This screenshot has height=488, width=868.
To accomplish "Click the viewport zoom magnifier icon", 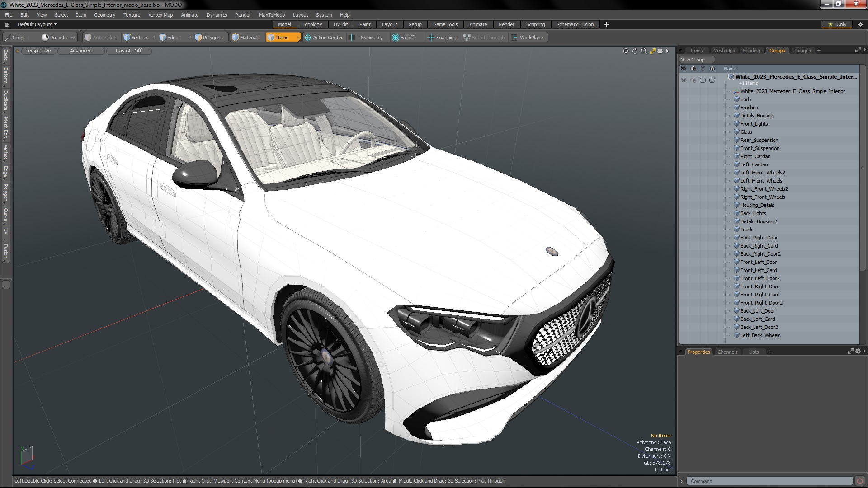I will (644, 51).
